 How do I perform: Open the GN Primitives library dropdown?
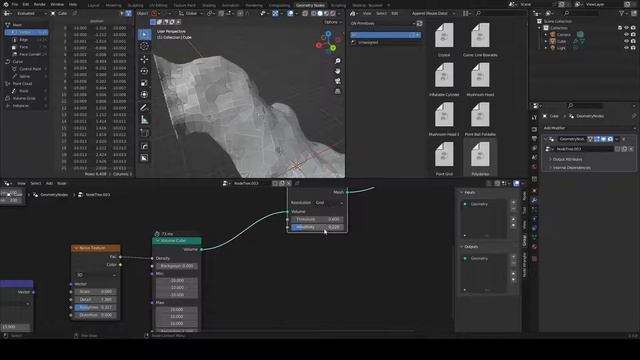382,24
